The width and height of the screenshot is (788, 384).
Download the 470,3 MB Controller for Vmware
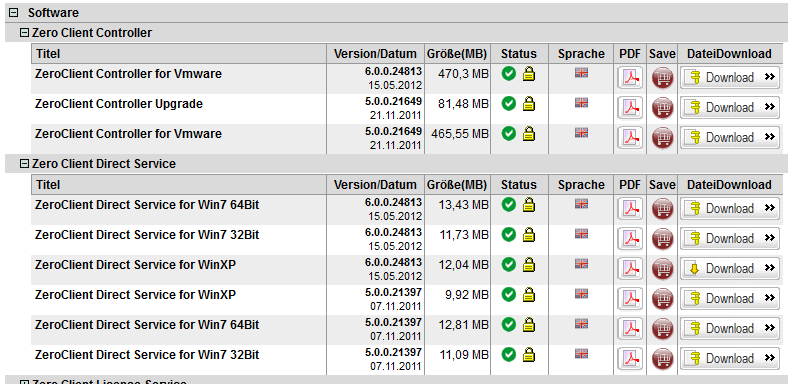click(730, 78)
